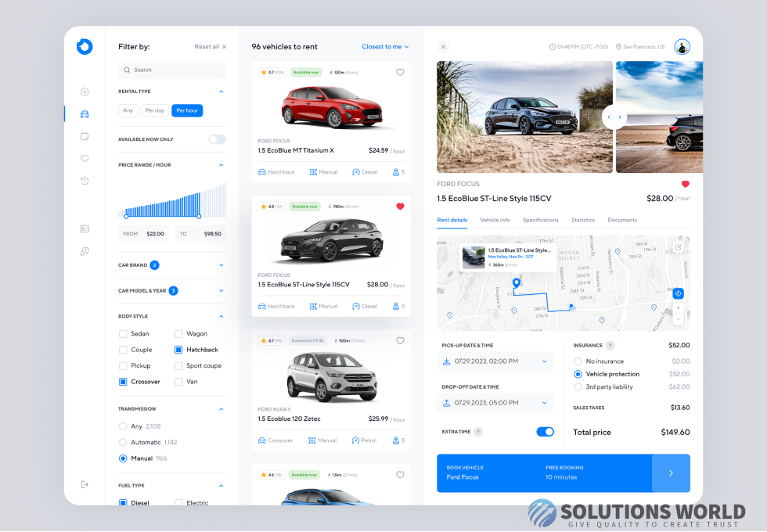Select the car rental icon in the sidebar
Viewport: 767px width, 532px height.
pos(85,114)
